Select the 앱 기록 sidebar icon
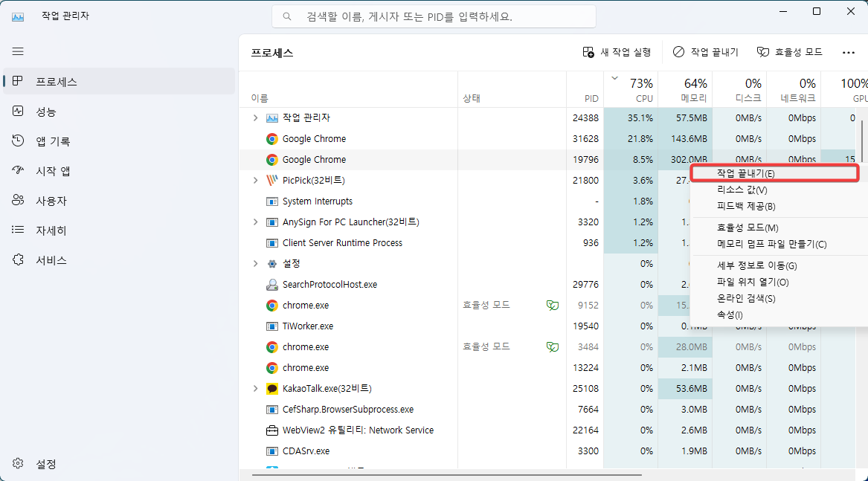Screen dimensions: 868x481 16,138
